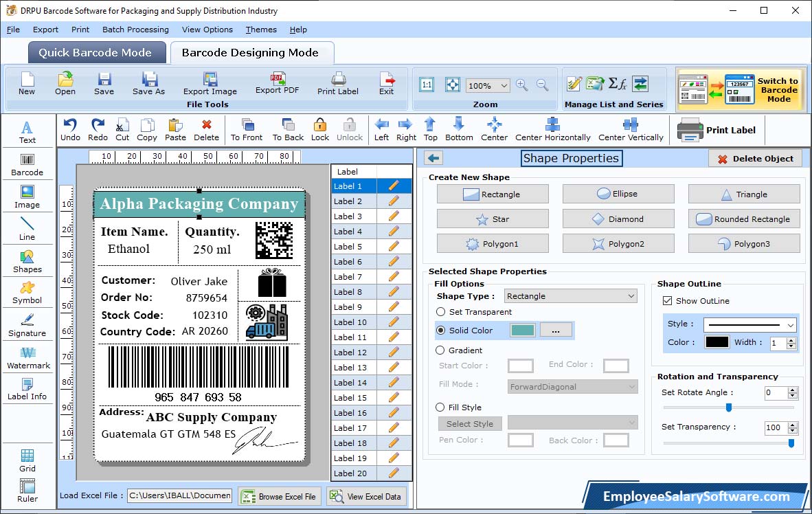
Task: Select the Set Transparent radio option
Action: click(x=441, y=312)
